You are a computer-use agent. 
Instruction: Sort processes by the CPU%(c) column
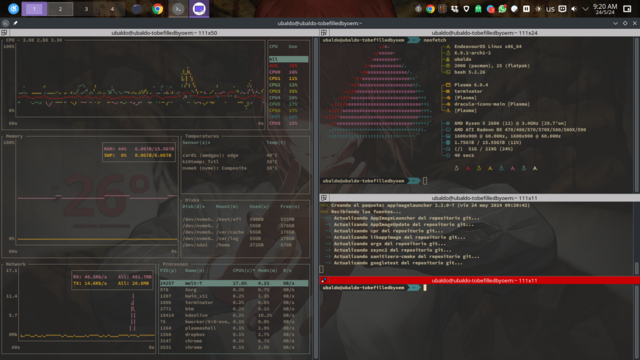(x=243, y=270)
